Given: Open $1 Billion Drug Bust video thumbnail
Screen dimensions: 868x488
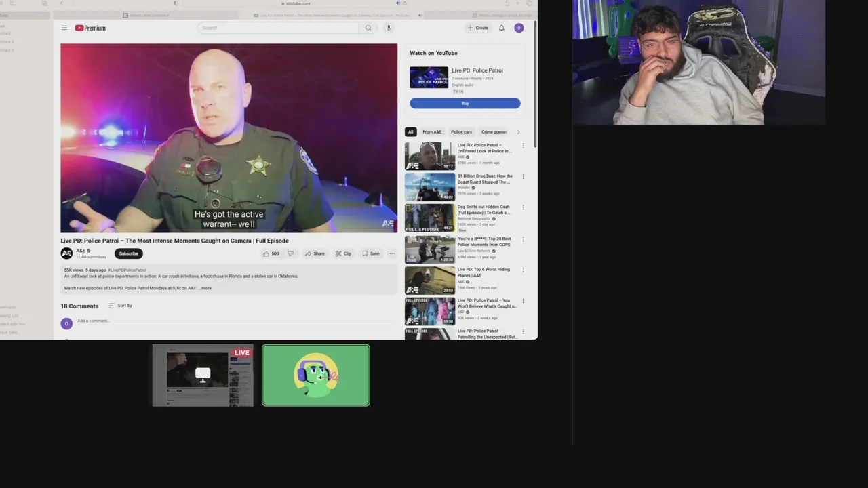Looking at the screenshot, I should coord(430,187).
